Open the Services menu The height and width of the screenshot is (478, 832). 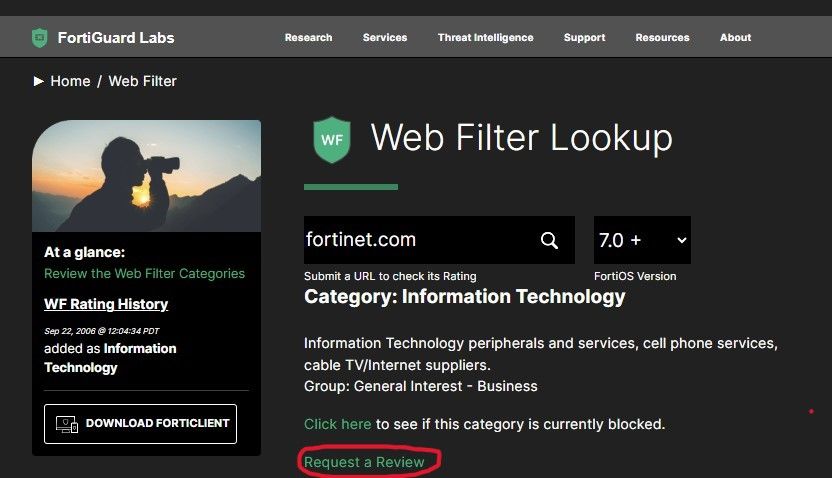[385, 38]
